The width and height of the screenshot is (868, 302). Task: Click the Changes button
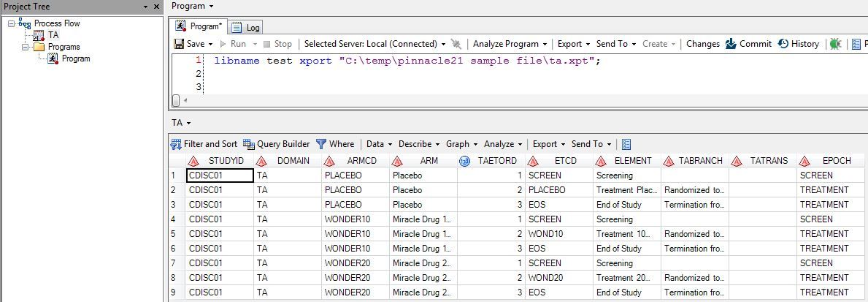click(x=702, y=44)
